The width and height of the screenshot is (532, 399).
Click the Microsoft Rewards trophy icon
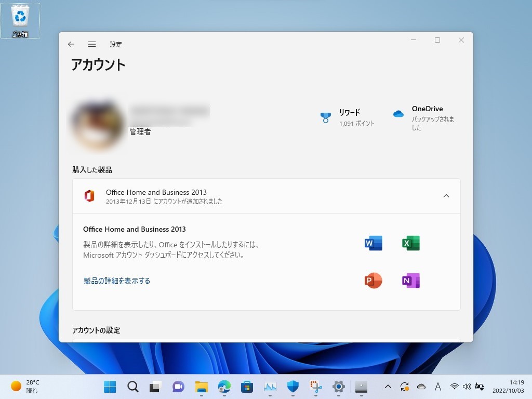point(325,117)
